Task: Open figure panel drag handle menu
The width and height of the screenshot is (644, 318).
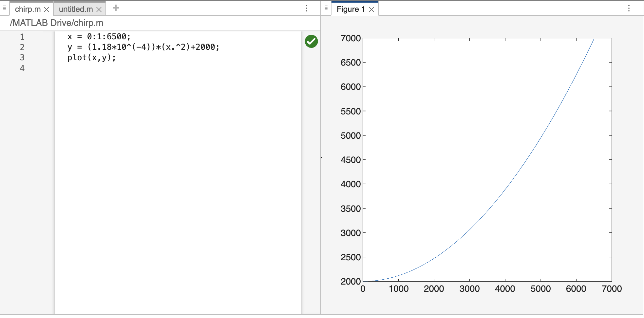Action: (326, 8)
